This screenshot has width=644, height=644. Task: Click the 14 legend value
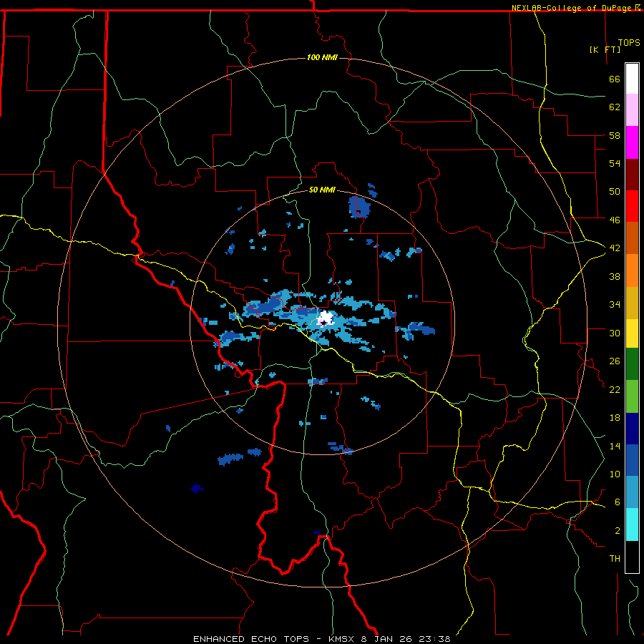615,446
